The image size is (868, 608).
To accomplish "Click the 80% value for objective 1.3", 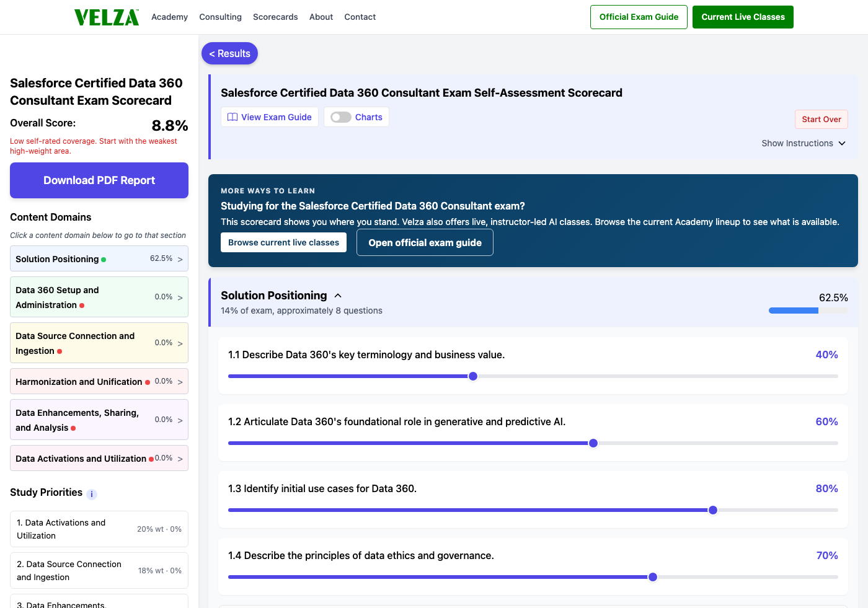I will point(826,488).
